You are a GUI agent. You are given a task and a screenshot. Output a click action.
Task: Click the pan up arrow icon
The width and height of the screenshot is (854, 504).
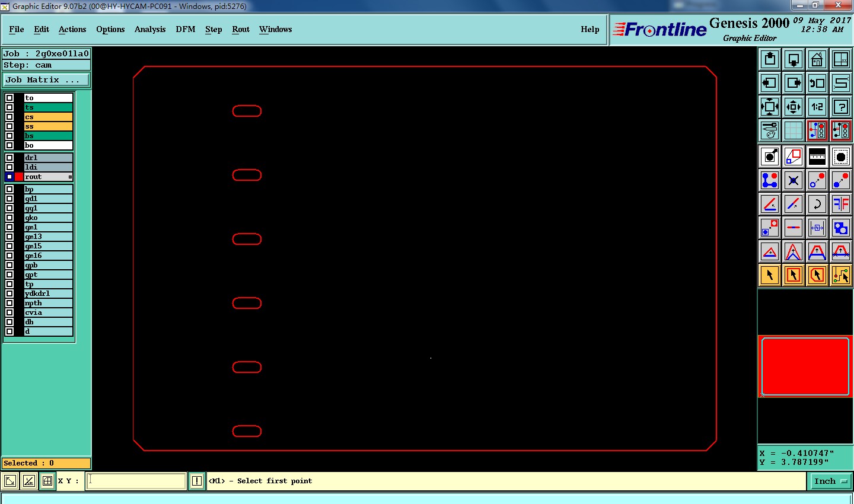click(770, 59)
